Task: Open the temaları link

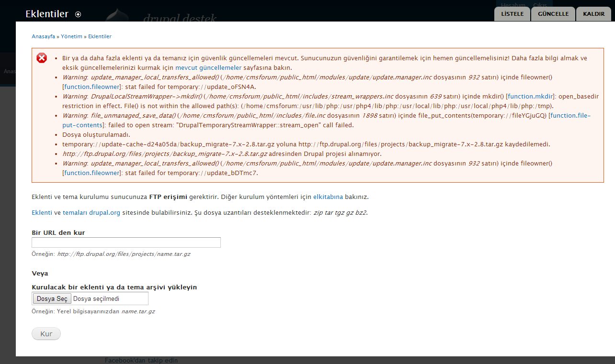Action: tap(75, 212)
